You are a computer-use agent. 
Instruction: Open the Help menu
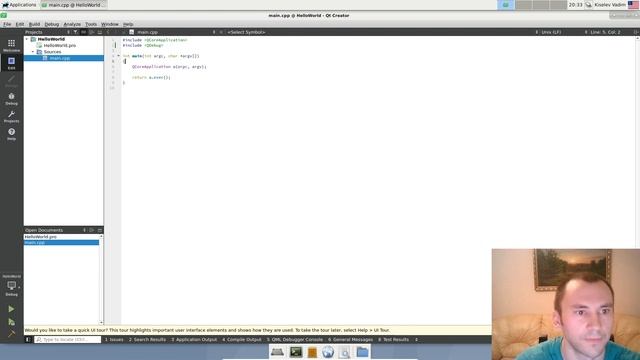tap(128, 24)
